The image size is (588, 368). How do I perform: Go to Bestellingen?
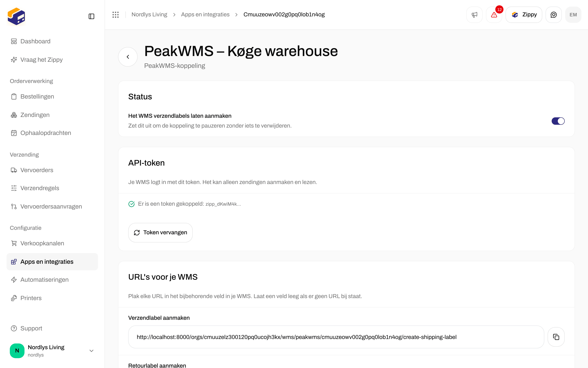[x=52, y=96]
